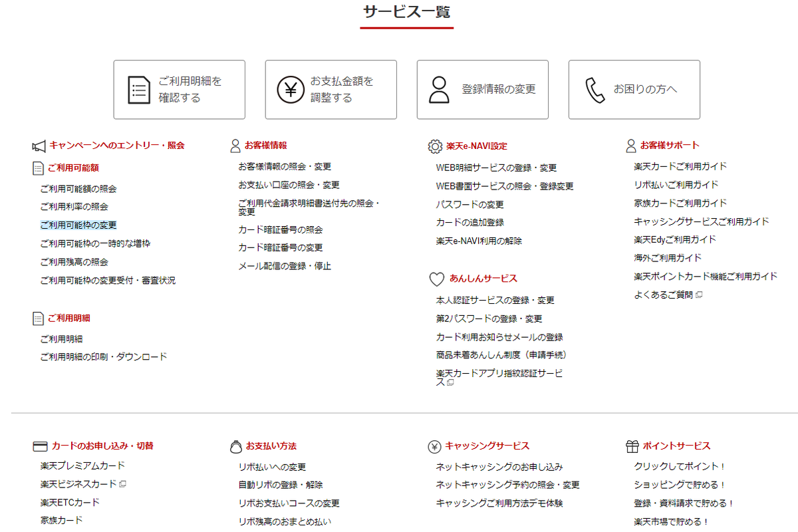Image resolution: width=798 pixels, height=532 pixels.
Task: Open WEB明細サービスの登録・変更 link
Action: tap(496, 168)
